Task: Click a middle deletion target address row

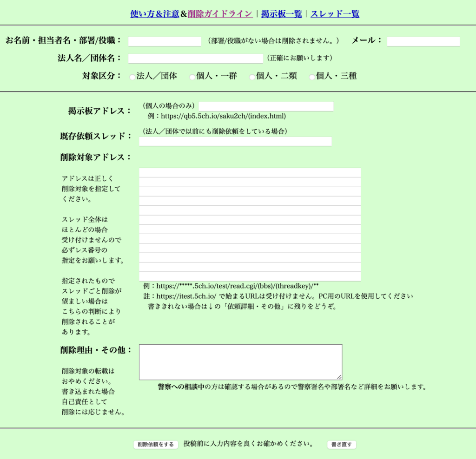Action: (250, 225)
